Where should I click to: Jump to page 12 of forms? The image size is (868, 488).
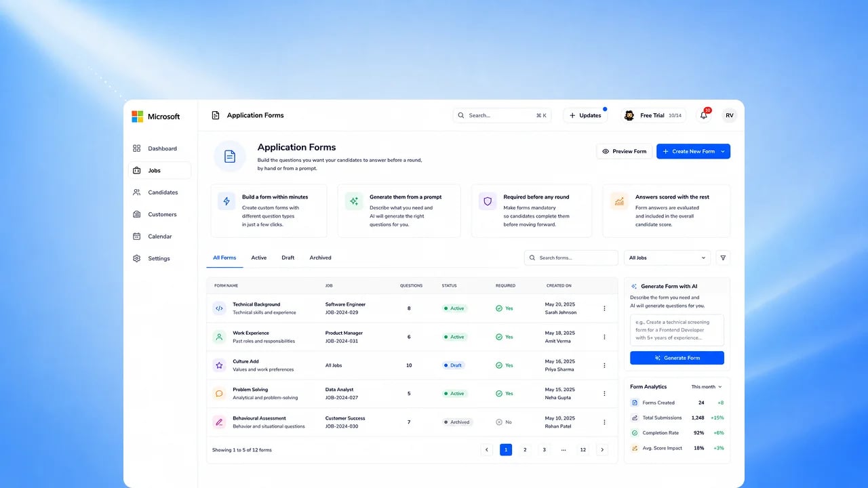pyautogui.click(x=583, y=449)
